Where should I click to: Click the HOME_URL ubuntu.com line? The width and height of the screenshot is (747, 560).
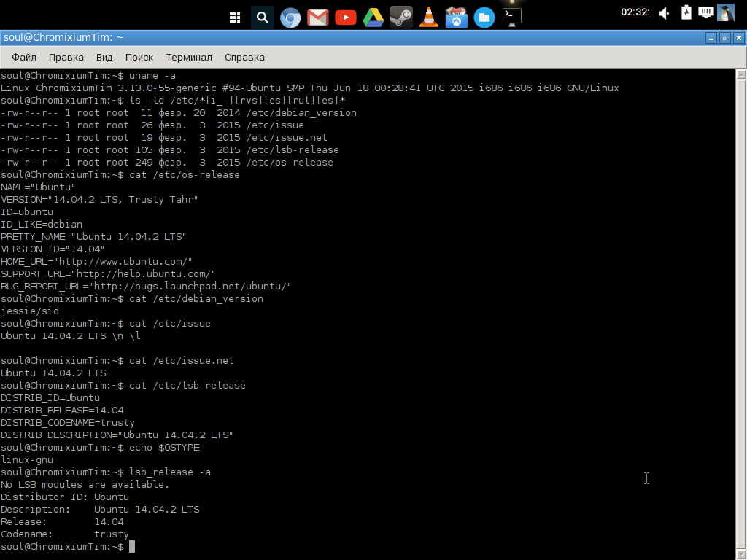pos(96,262)
